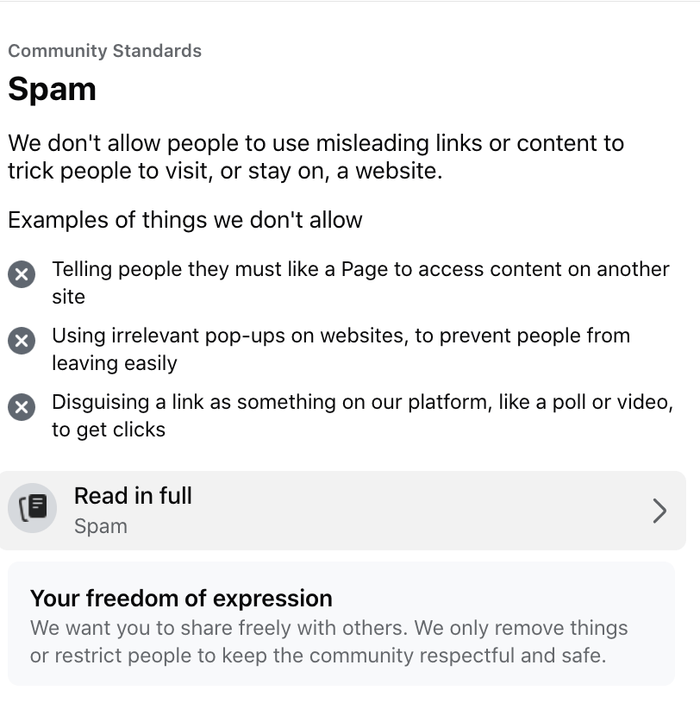
Task: Click the X icon beside "Disguising a link"
Action: 22,407
